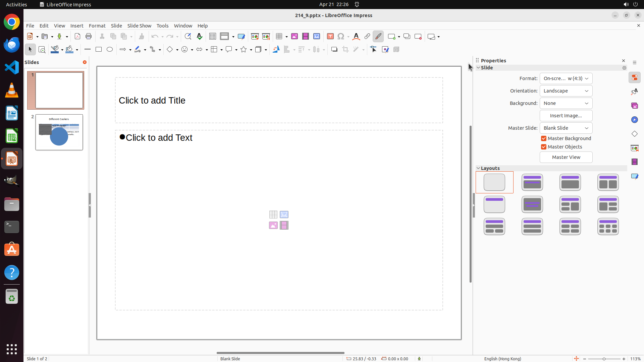
Task: Uncheck the Master Objects checkbox
Action: pos(544,147)
